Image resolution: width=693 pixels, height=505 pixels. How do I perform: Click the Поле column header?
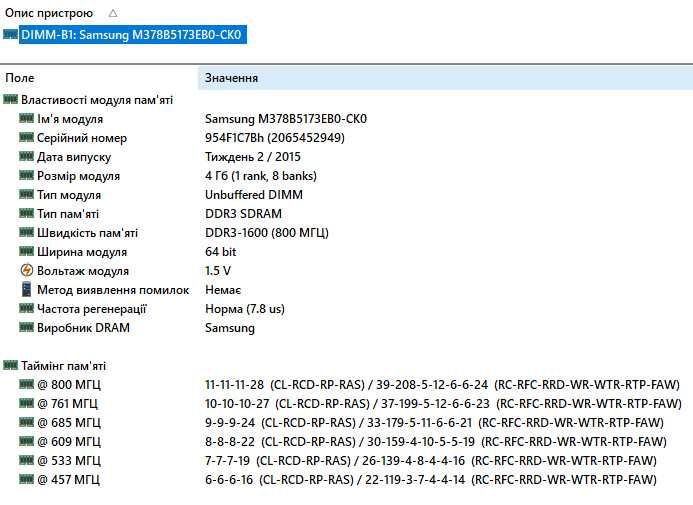coord(20,78)
